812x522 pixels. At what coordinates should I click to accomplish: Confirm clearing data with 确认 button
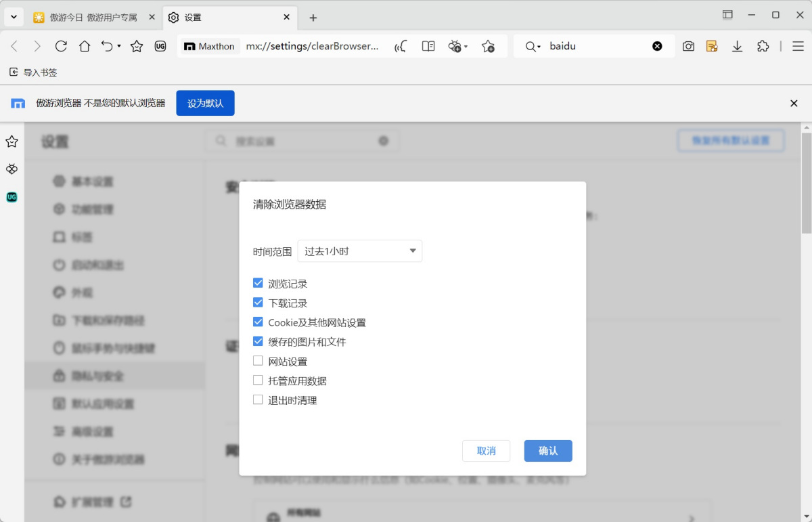tap(547, 450)
